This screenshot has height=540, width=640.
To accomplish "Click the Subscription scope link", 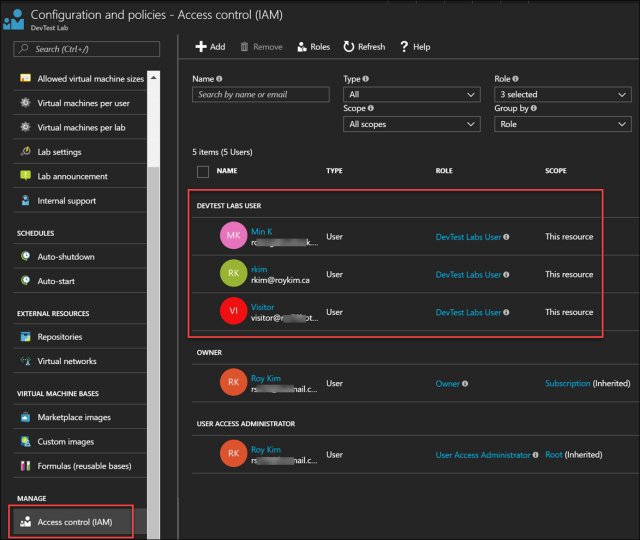I will point(567,383).
